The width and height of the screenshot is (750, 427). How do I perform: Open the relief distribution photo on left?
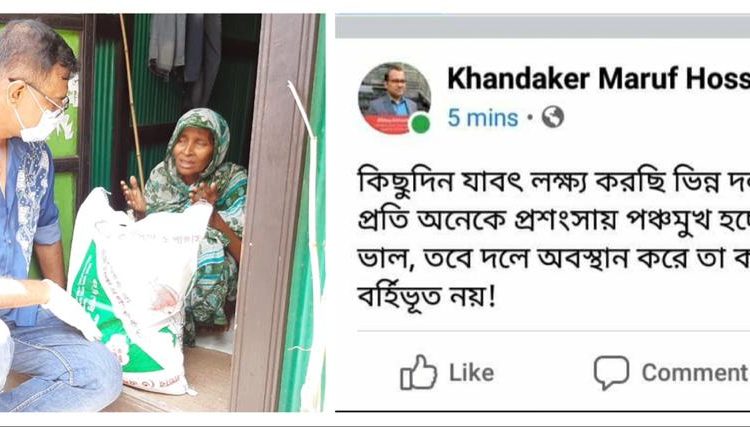click(163, 213)
